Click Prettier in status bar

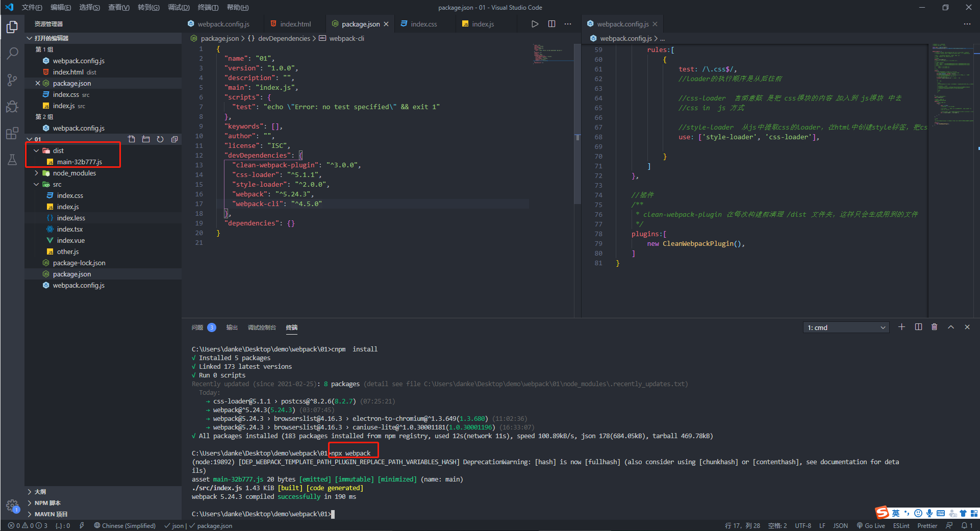(927, 525)
